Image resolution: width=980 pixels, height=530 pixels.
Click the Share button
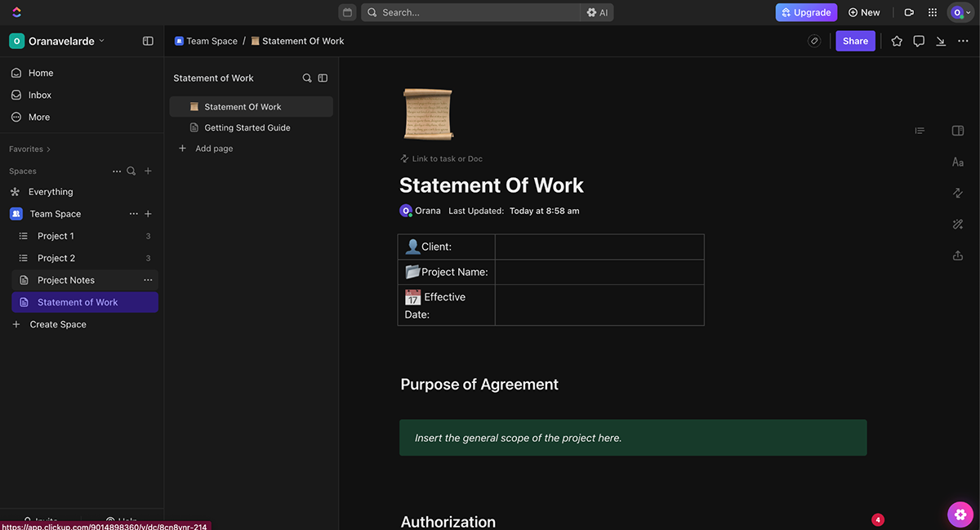pos(855,40)
